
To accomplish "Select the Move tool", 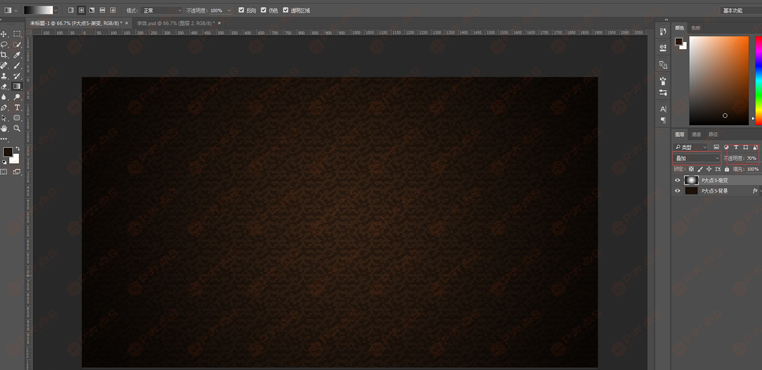I will coord(4,34).
